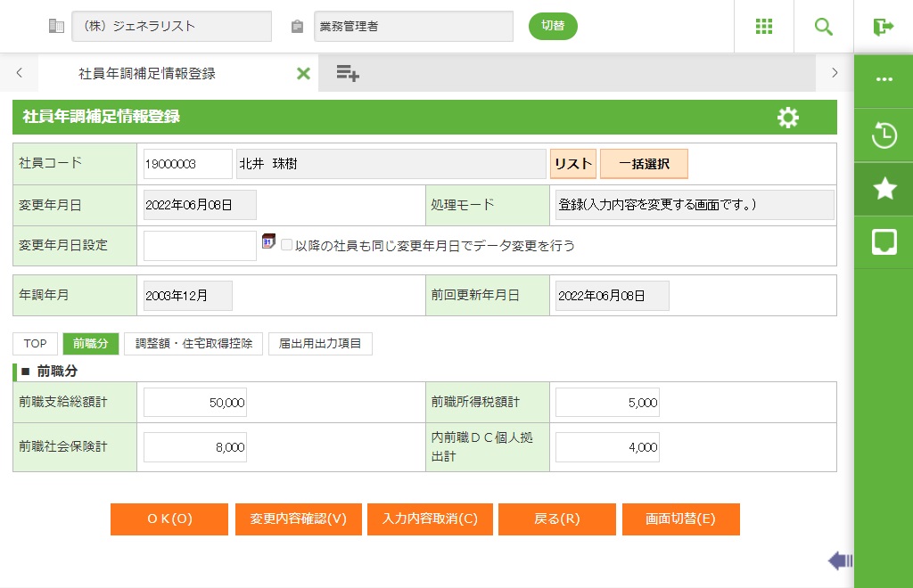Click the add new tab icon
Image resolution: width=913 pixels, height=588 pixels.
pyautogui.click(x=348, y=74)
